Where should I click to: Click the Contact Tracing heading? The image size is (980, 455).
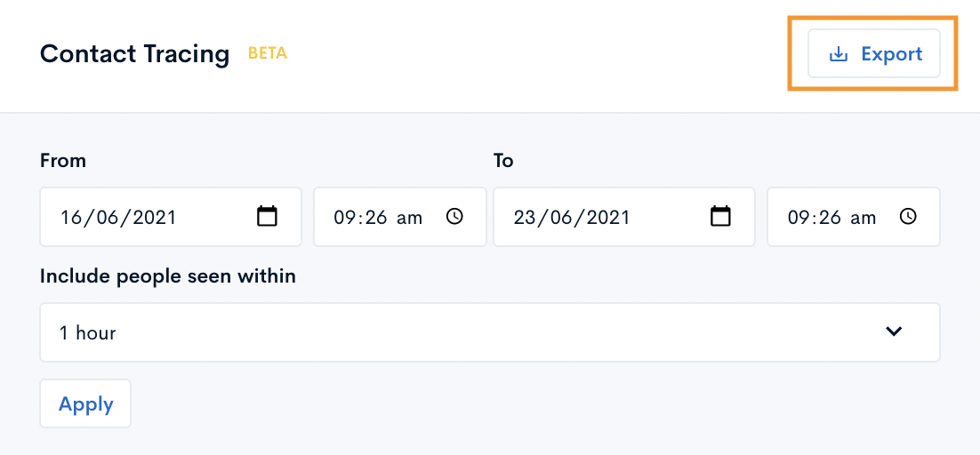(135, 54)
